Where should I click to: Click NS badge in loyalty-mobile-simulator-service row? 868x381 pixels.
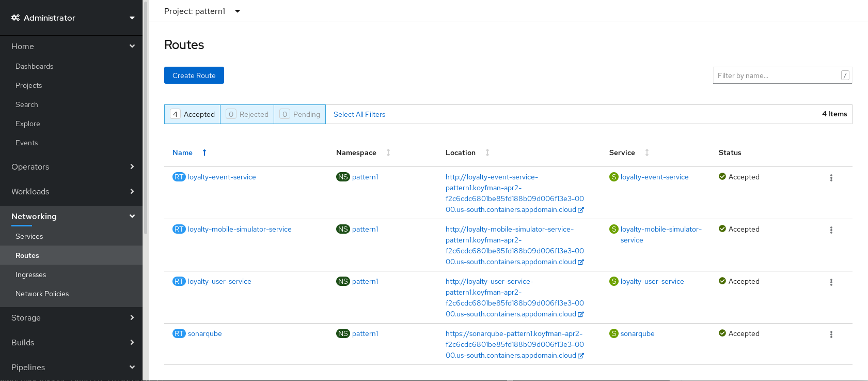[343, 229]
